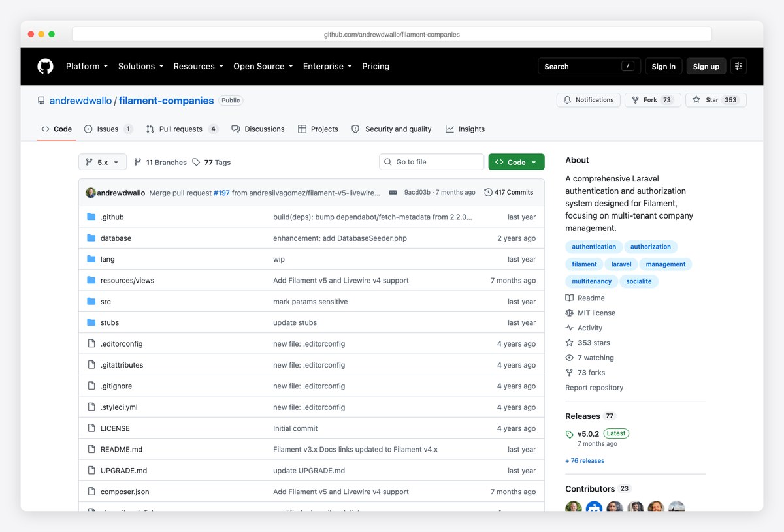784x532 pixels.
Task: Click the Search field in the header
Action: pyautogui.click(x=589, y=66)
